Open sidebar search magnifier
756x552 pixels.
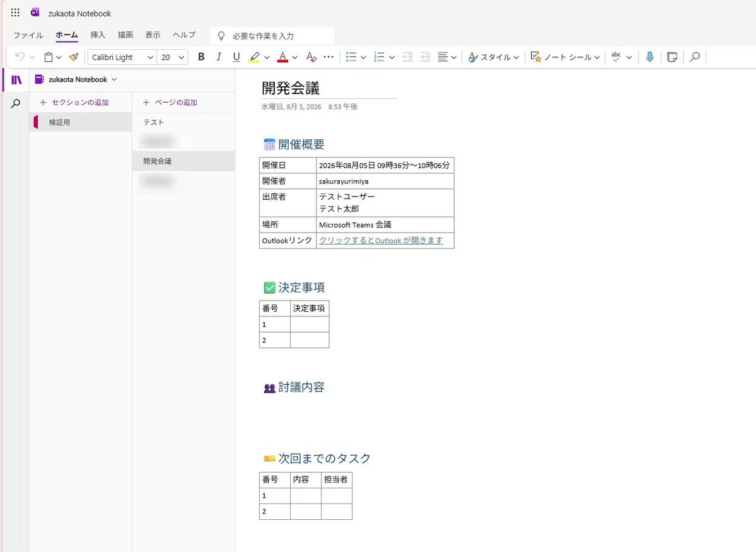[x=15, y=103]
